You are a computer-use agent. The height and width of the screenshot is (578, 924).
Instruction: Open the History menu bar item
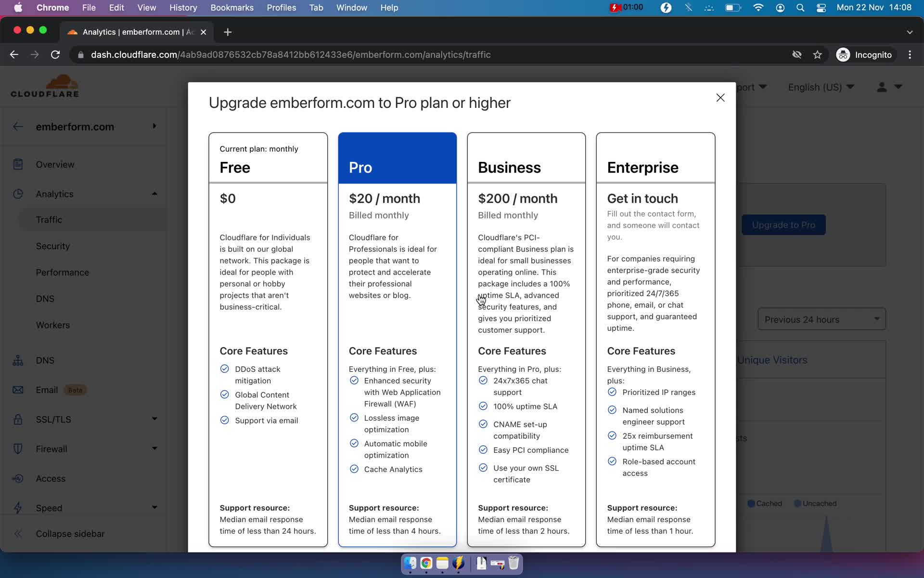tap(183, 7)
